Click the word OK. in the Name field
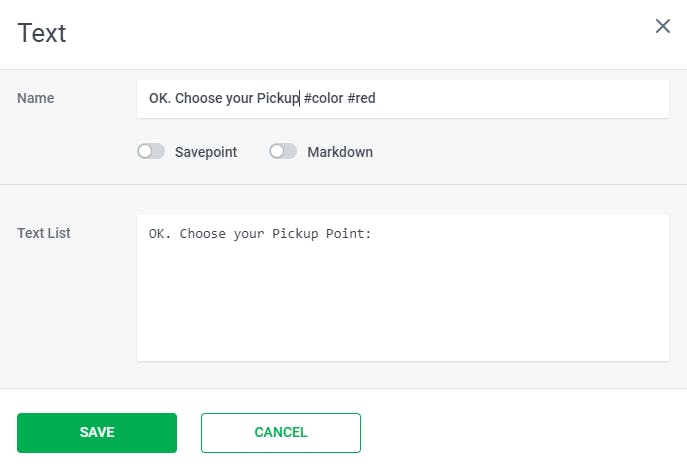The width and height of the screenshot is (687, 467). 159,99
